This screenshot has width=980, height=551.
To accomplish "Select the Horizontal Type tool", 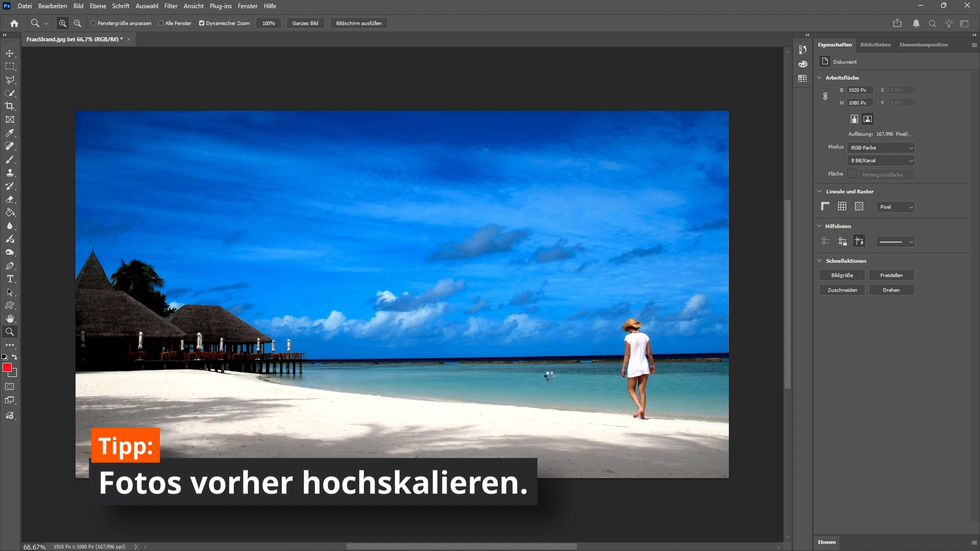I will [x=10, y=279].
